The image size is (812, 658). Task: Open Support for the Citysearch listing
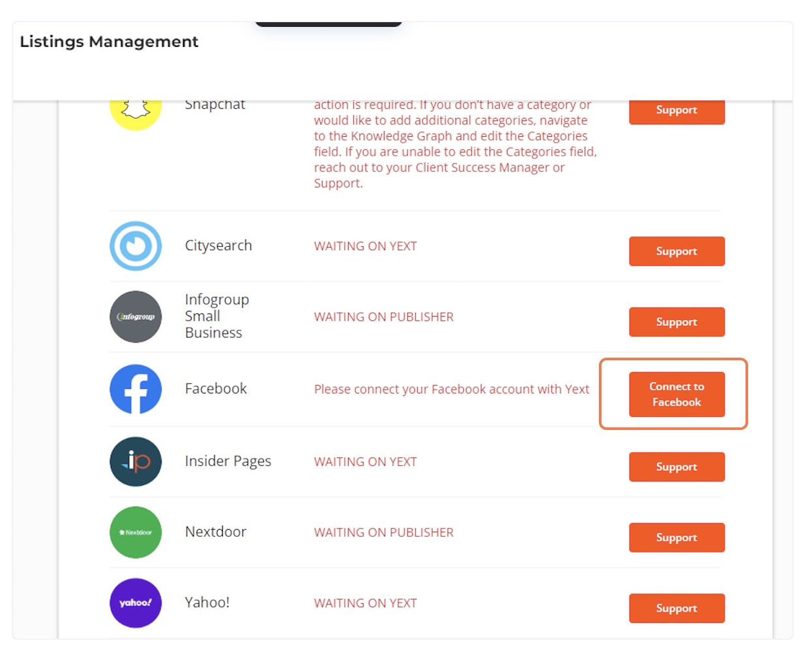click(676, 251)
